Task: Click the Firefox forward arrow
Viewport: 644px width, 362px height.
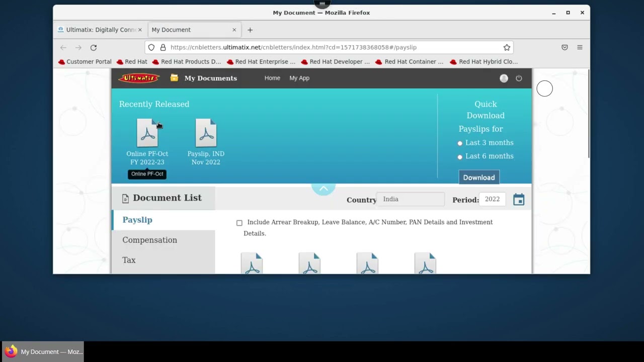Action: (78, 47)
